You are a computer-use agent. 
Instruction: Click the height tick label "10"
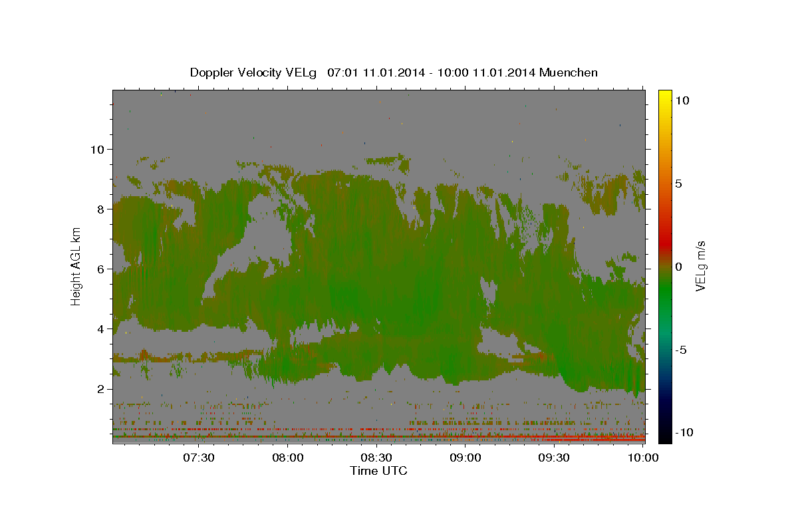(97, 149)
